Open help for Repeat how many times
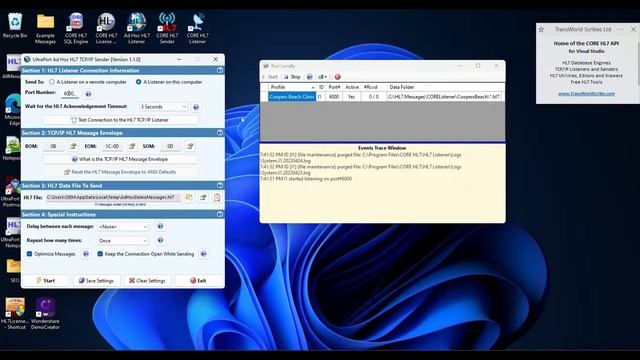Viewport: 640px width, 360px height. (x=160, y=240)
